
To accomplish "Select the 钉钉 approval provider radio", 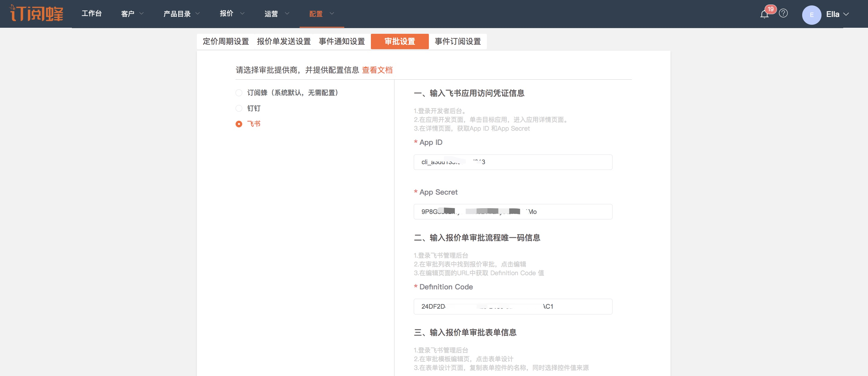I will click(x=239, y=108).
